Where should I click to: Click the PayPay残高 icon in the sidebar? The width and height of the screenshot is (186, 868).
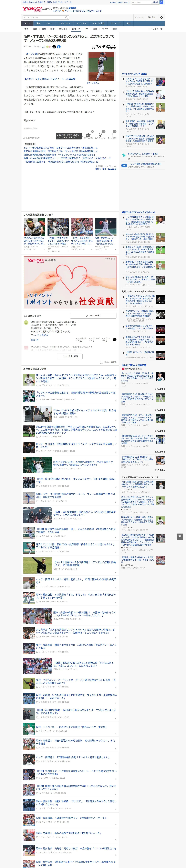123,369
